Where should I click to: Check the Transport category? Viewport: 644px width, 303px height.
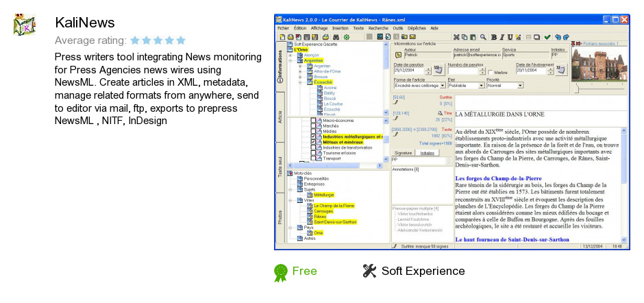313,158
